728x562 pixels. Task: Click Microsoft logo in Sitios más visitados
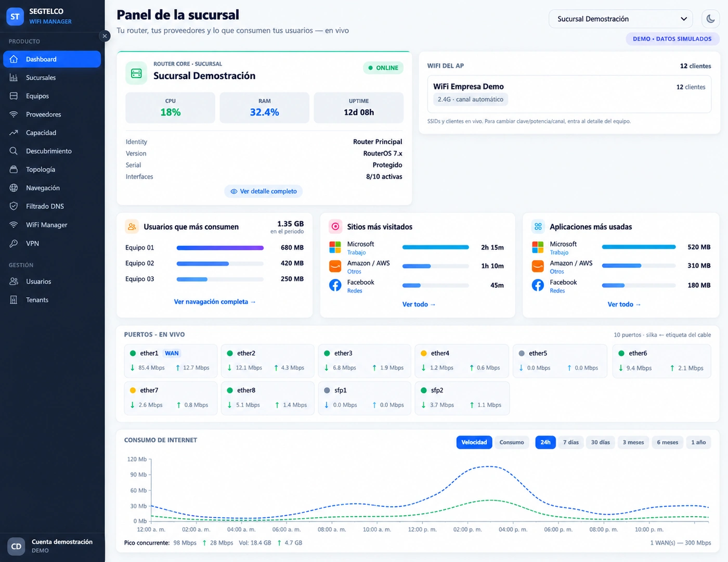pyautogui.click(x=335, y=247)
